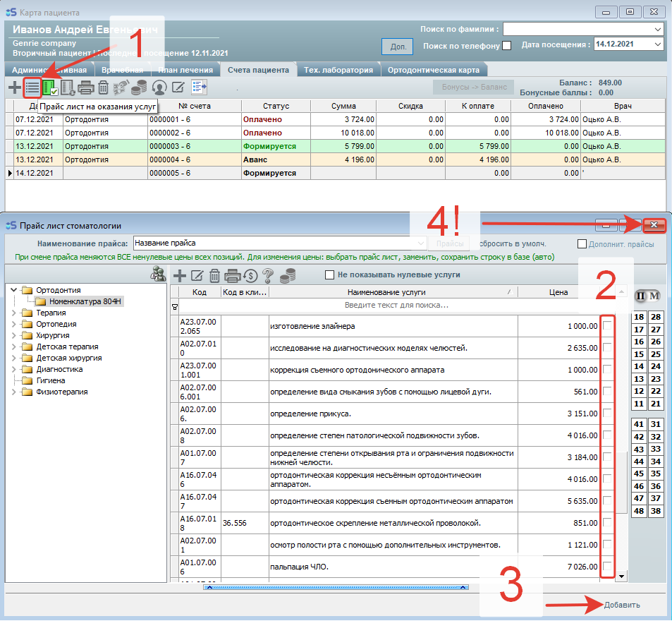Click the plus icon in price list toolbar

(x=180, y=275)
